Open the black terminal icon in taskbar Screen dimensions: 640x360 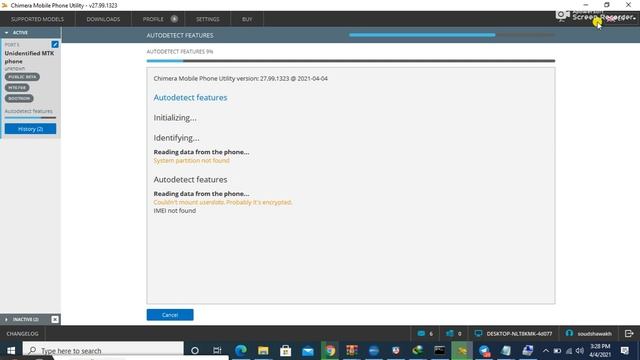[440, 351]
